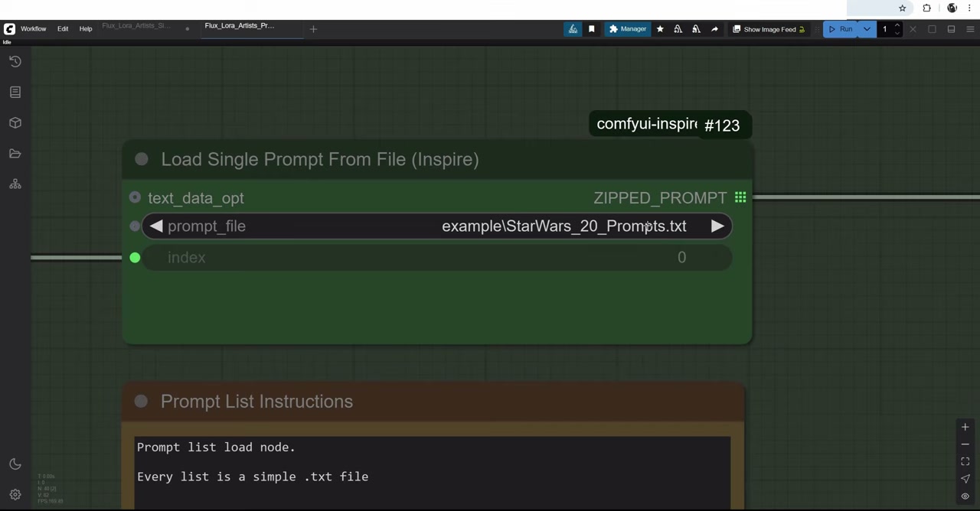980x511 pixels.
Task: Zoom out with minus canvas button
Action: coord(965,444)
